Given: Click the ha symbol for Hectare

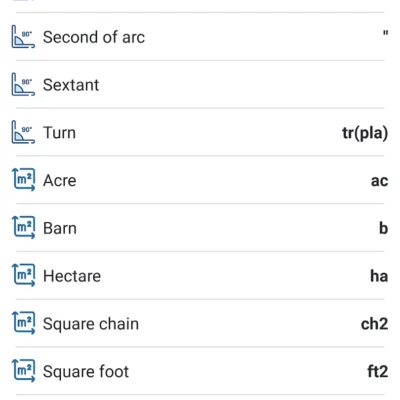Looking at the screenshot, I should click(x=379, y=276).
